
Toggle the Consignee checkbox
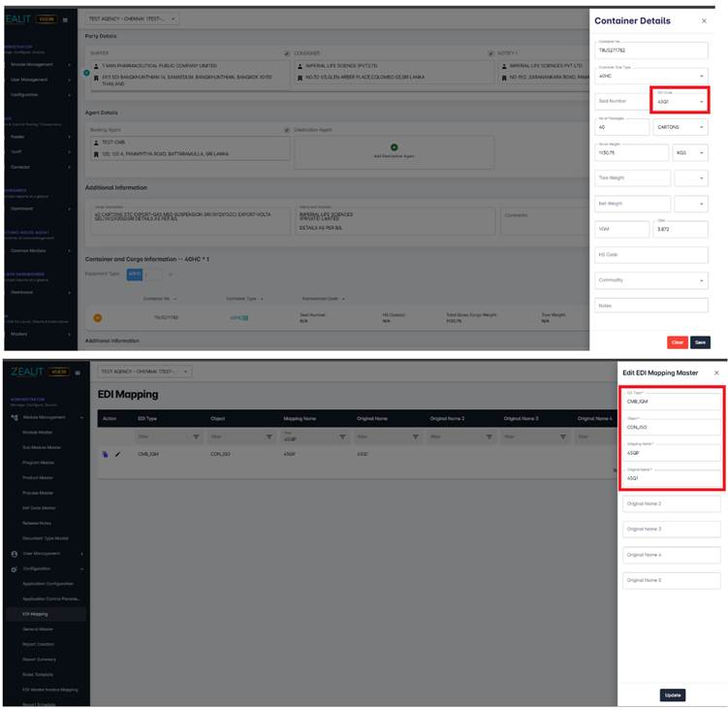point(287,53)
